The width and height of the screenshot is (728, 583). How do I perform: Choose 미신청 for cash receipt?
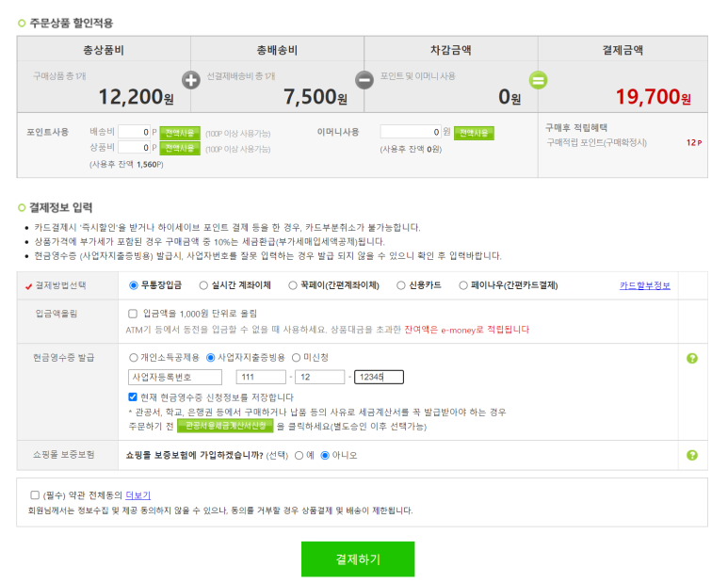pos(297,357)
